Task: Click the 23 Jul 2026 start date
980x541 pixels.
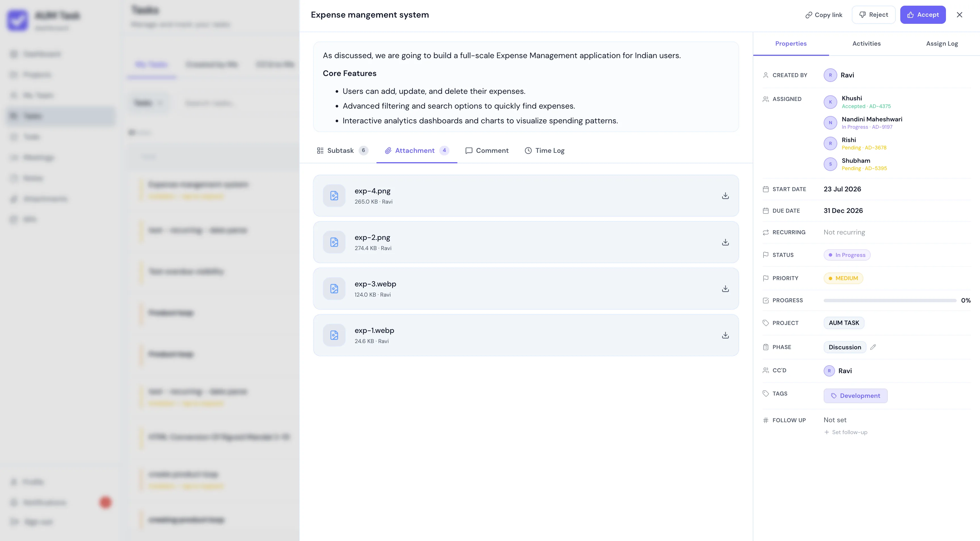Action: click(x=842, y=189)
